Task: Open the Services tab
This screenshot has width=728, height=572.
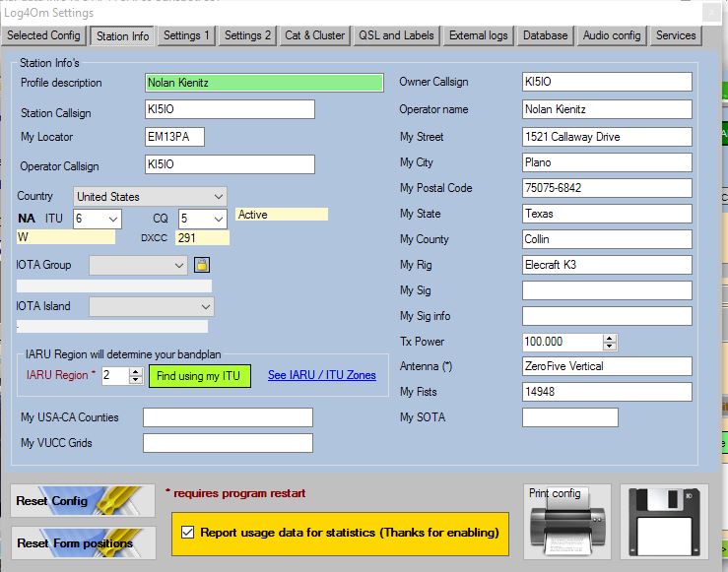Action: (x=676, y=35)
